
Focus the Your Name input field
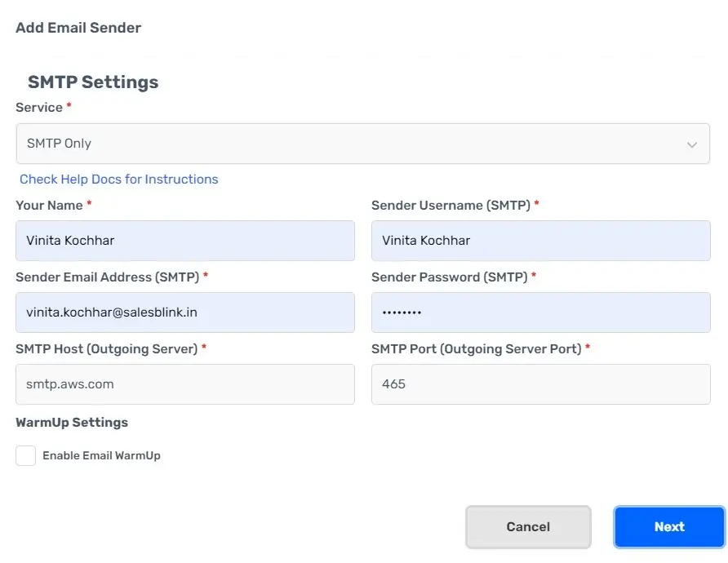[x=185, y=241]
